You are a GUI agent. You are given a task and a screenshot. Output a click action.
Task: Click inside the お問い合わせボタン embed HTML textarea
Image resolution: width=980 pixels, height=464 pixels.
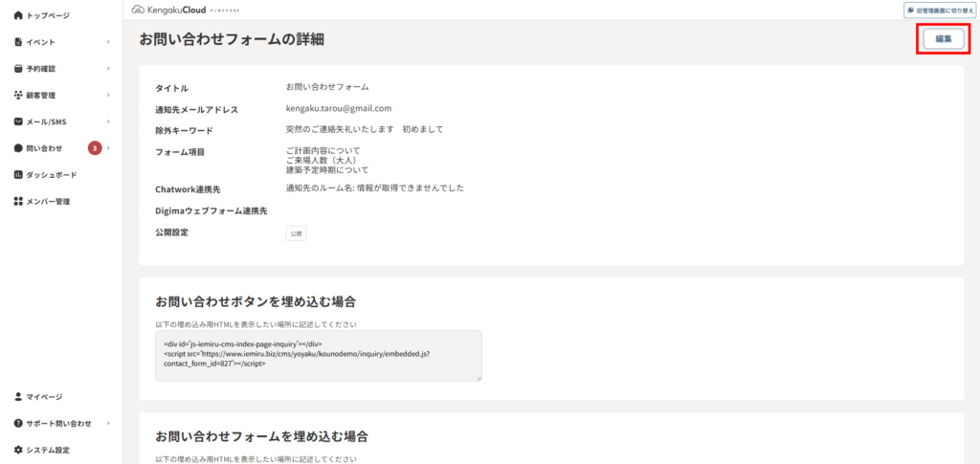click(318, 355)
